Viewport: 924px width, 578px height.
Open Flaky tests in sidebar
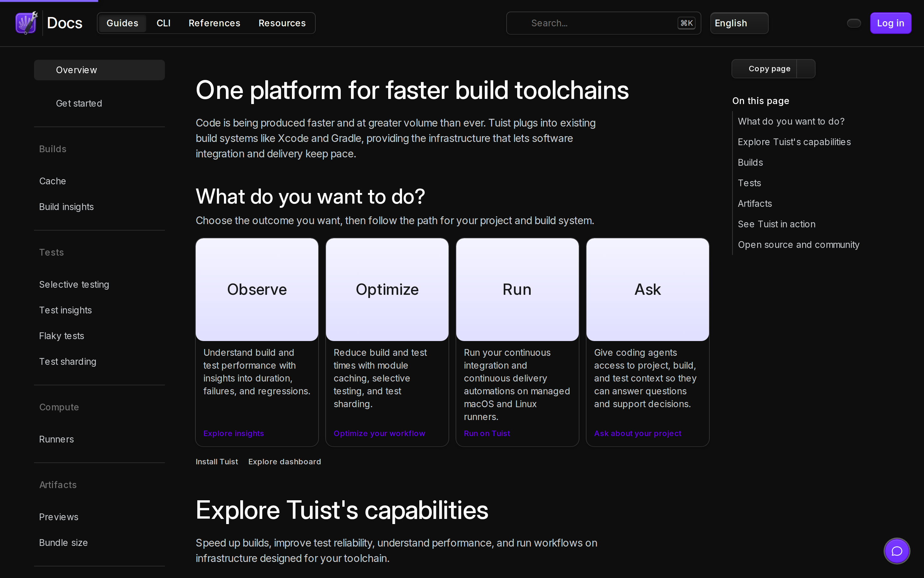(x=62, y=336)
